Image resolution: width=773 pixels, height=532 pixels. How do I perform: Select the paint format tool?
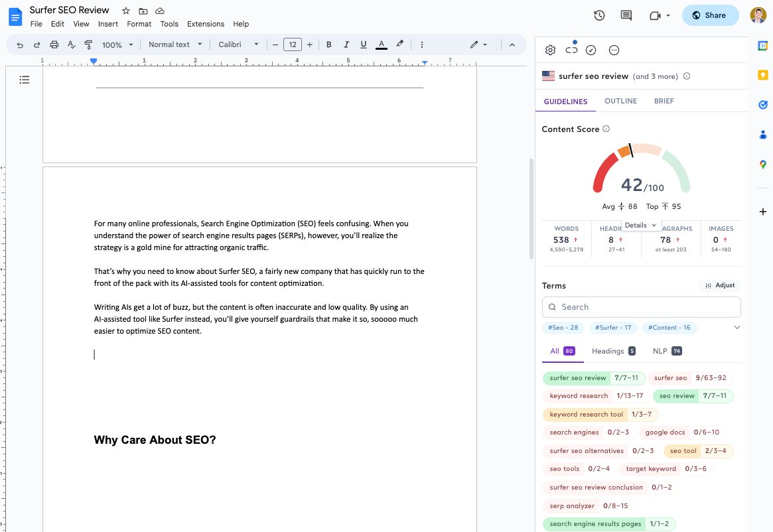pyautogui.click(x=89, y=44)
